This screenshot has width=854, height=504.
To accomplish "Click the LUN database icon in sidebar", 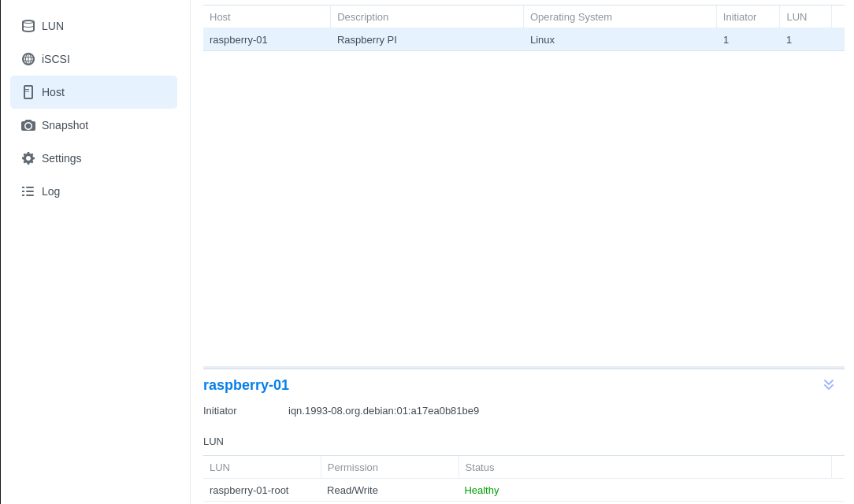I will 28,26.
